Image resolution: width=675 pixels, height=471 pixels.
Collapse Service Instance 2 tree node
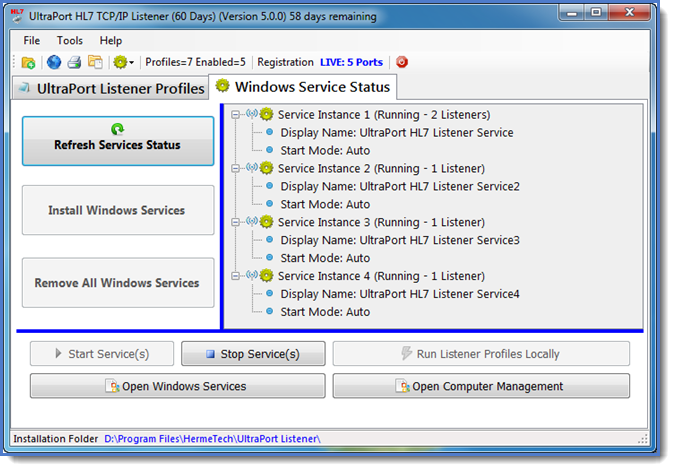click(235, 168)
